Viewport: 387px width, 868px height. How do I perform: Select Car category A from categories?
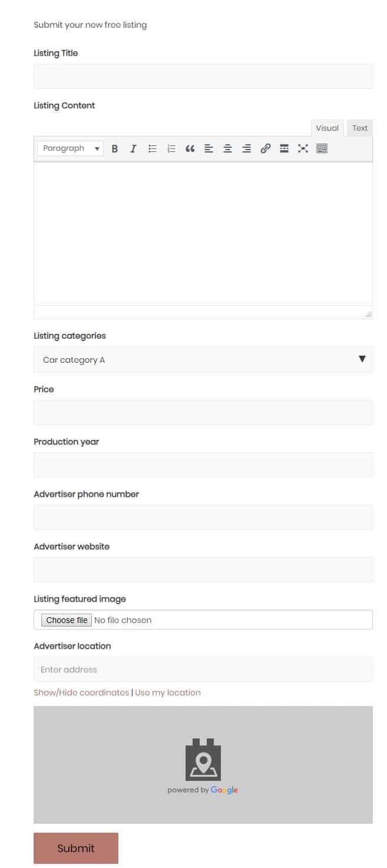pyautogui.click(x=73, y=359)
